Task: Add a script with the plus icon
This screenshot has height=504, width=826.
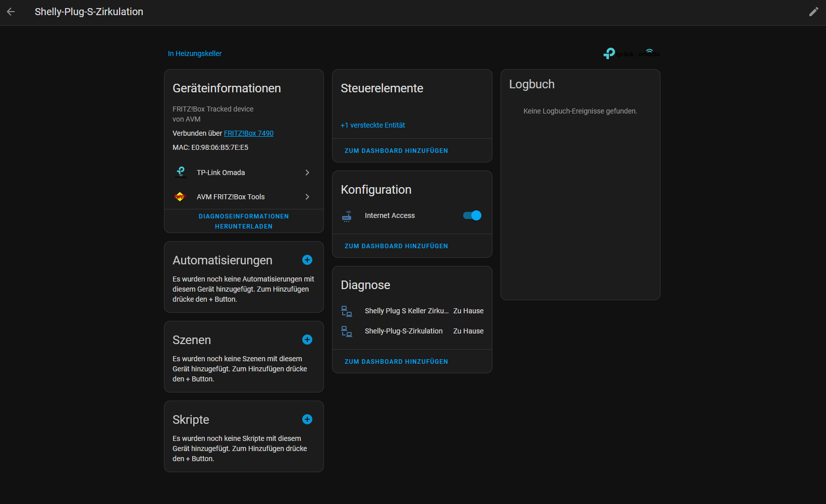Action: (307, 419)
